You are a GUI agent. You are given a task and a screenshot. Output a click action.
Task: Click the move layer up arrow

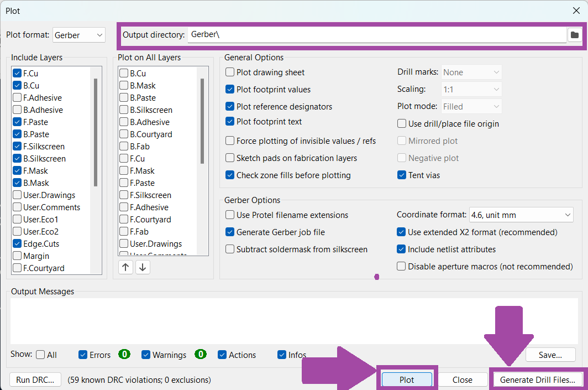[126, 267]
